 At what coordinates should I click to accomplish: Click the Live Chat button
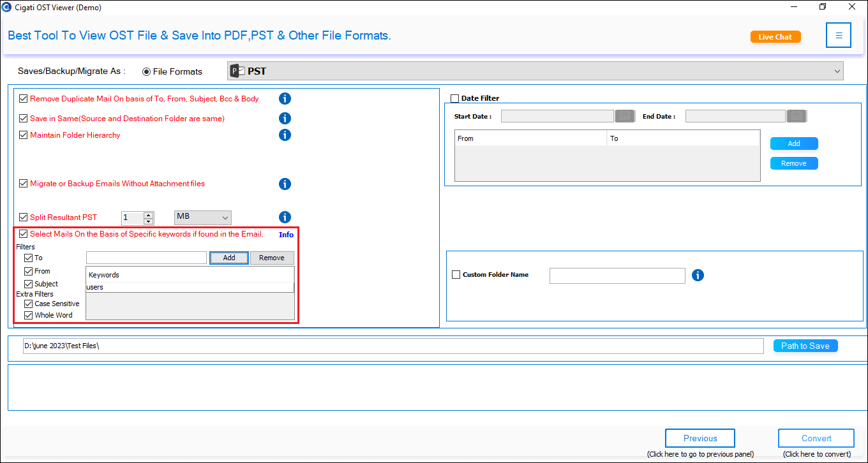(x=775, y=37)
